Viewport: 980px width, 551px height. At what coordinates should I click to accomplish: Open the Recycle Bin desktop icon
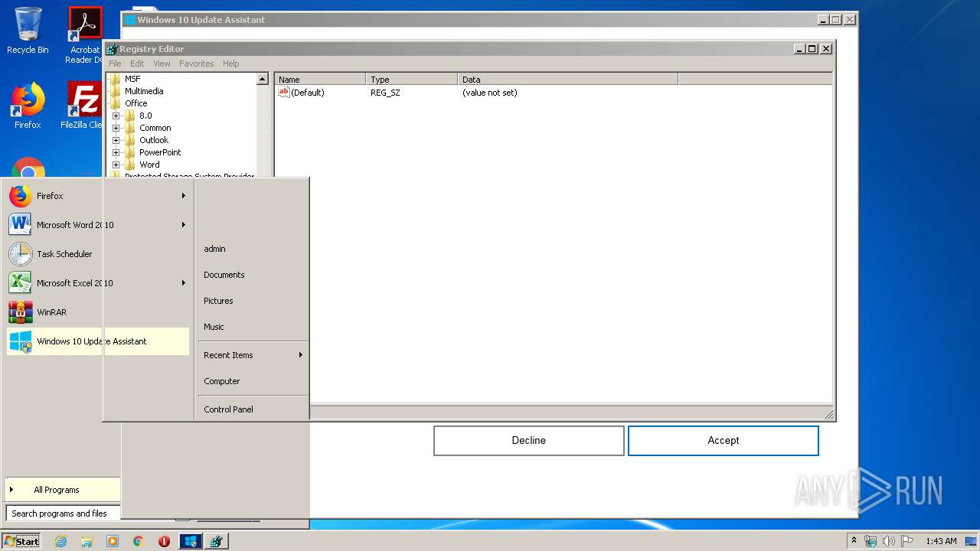click(28, 31)
